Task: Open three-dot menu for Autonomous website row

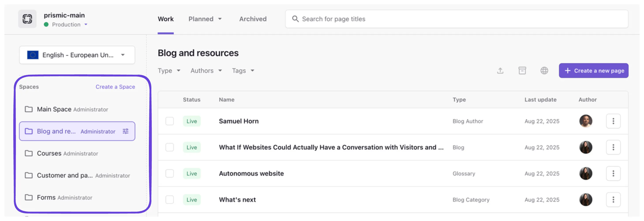Action: (x=613, y=174)
